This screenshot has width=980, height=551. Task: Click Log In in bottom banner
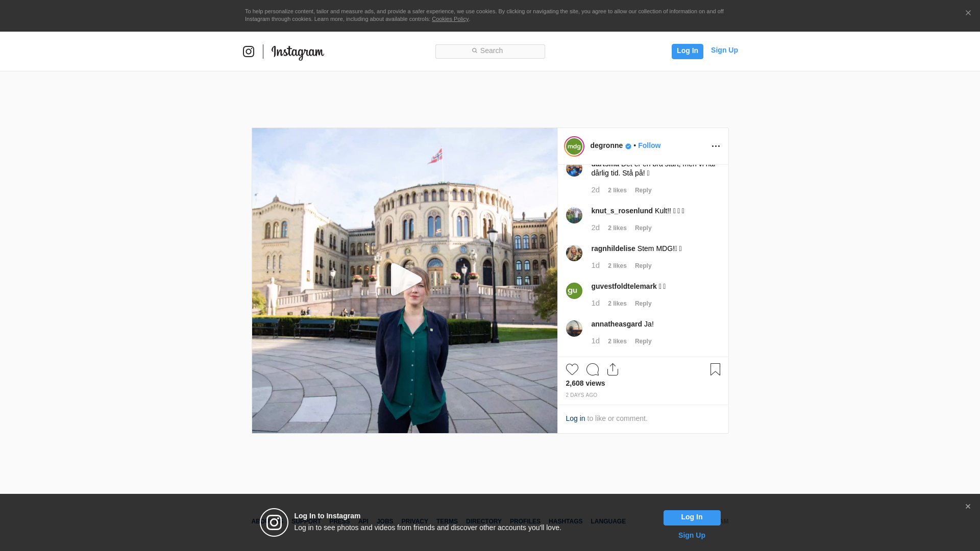[692, 517]
